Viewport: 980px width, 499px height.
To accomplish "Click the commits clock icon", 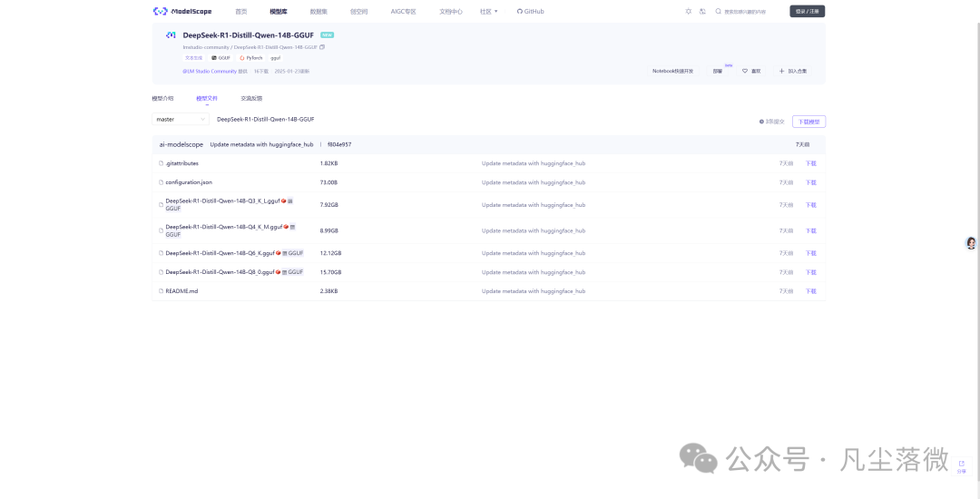I will point(761,122).
